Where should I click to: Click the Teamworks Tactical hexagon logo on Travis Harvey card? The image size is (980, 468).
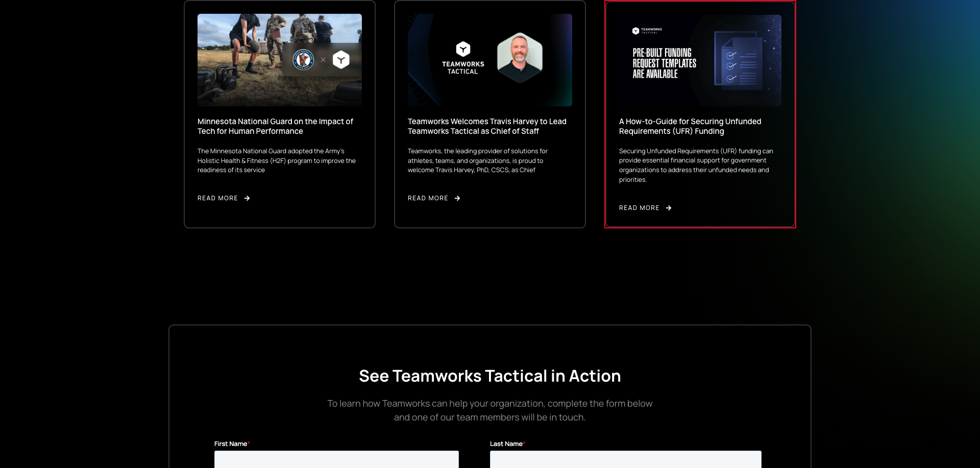point(463,49)
